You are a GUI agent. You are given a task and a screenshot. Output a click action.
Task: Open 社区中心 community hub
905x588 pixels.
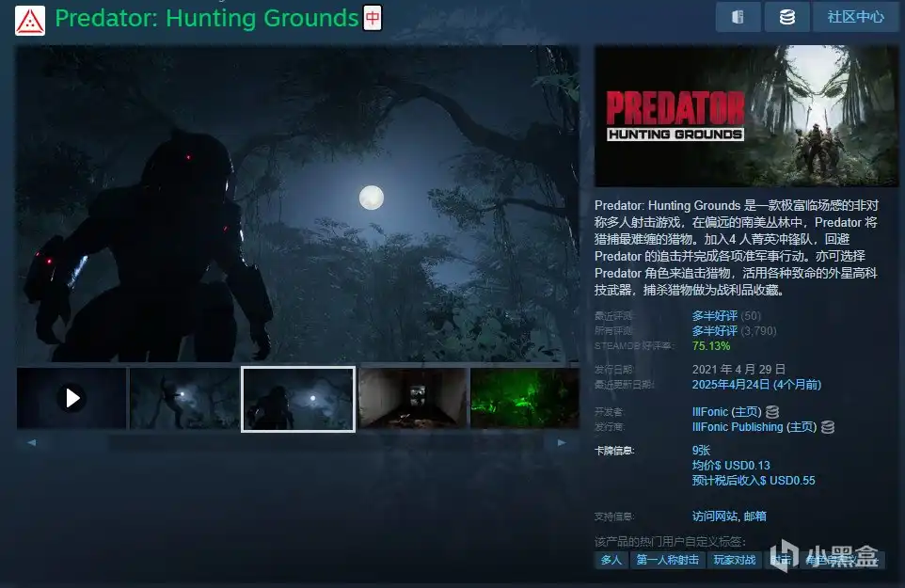coord(855,17)
